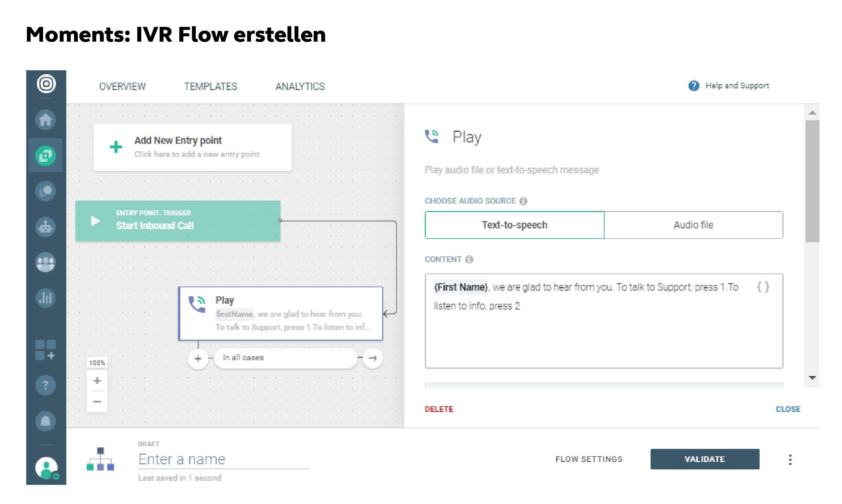Screen dimensions: 842x504
Task: Click the curly braces placeholder icon
Action: (763, 287)
